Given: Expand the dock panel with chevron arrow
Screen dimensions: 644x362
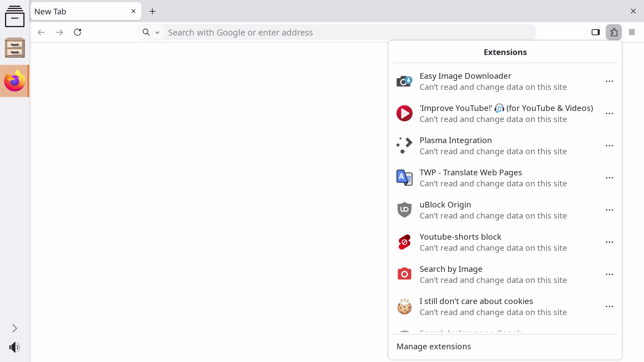Looking at the screenshot, I should pyautogui.click(x=15, y=328).
